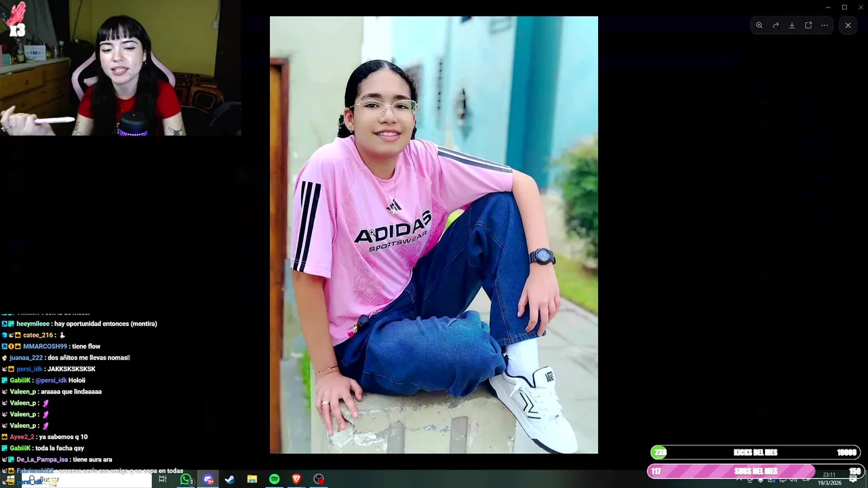The image size is (868, 488).
Task: Zoom in on the image with magnifier icon
Action: click(759, 25)
